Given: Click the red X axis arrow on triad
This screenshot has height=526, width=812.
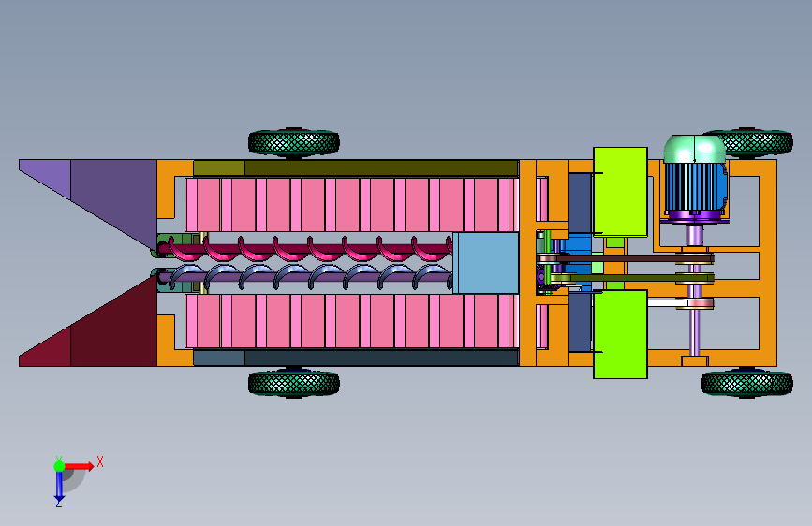Looking at the screenshot, I should click(79, 466).
